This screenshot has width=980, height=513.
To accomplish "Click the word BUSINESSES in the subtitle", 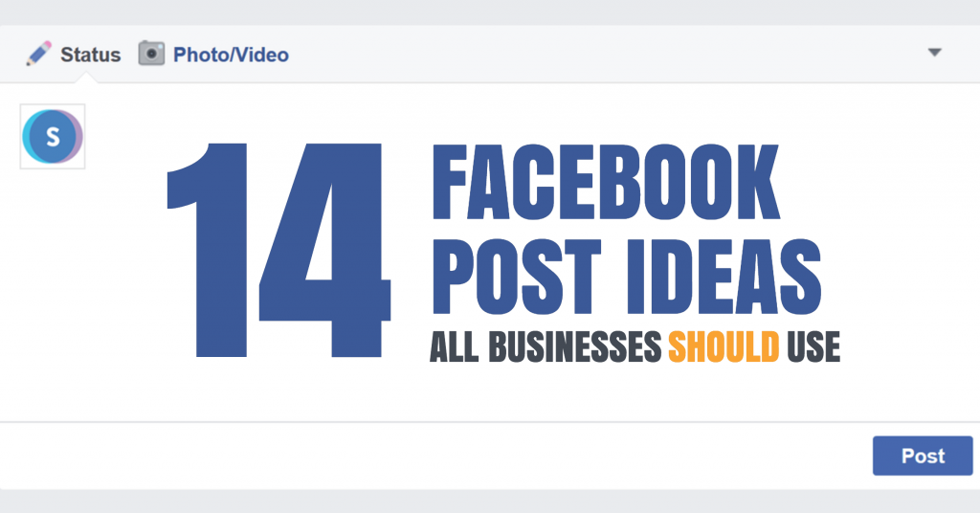I will tap(574, 346).
